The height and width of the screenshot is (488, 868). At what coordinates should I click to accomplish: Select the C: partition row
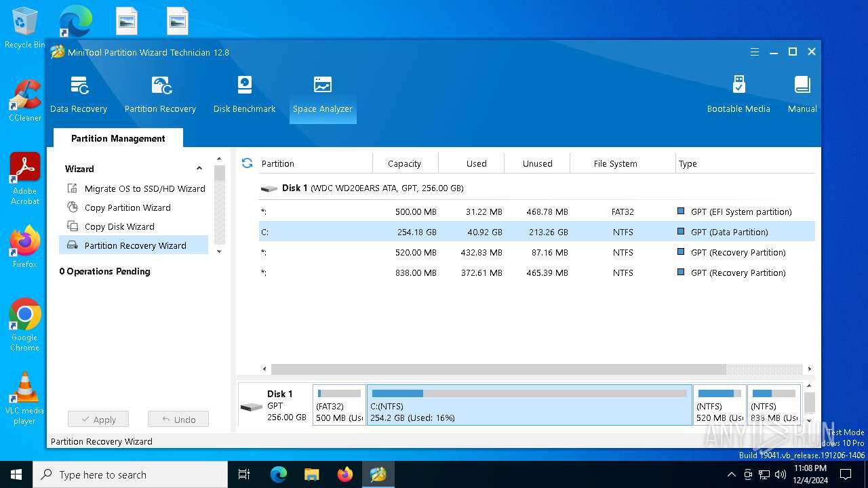[536, 232]
